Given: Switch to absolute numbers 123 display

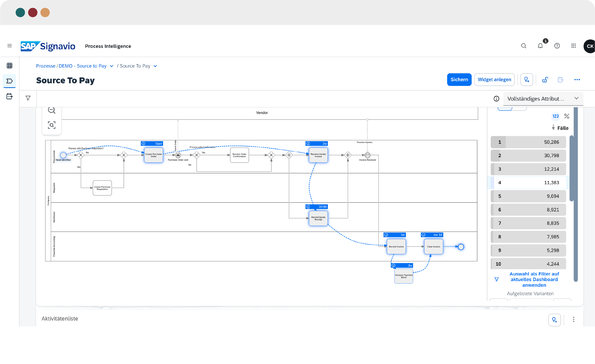Looking at the screenshot, I should tap(555, 116).
